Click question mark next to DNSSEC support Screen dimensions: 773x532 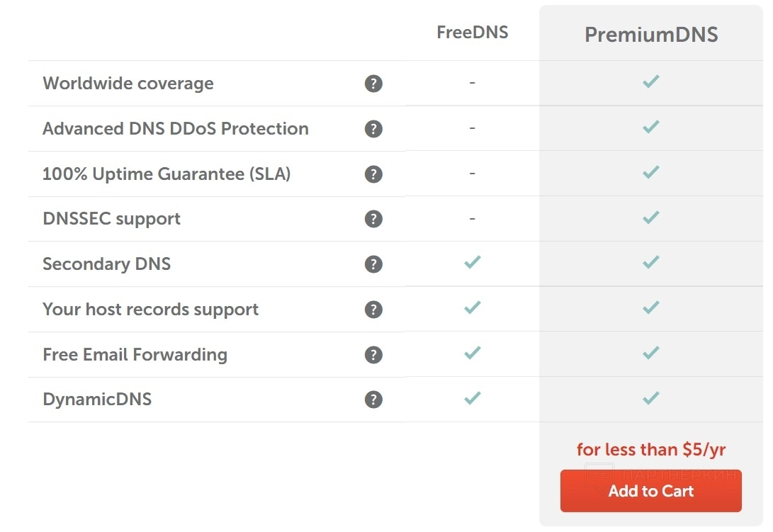(x=373, y=219)
